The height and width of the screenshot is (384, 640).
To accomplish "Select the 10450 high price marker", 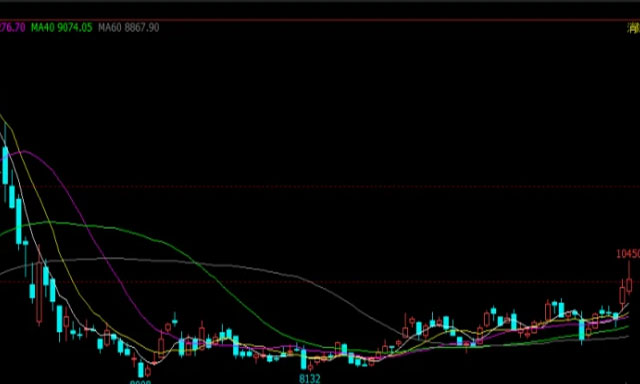I will [628, 254].
